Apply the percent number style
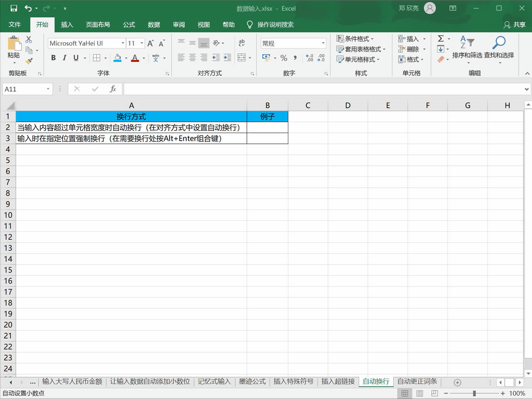532x399 pixels. pos(284,58)
